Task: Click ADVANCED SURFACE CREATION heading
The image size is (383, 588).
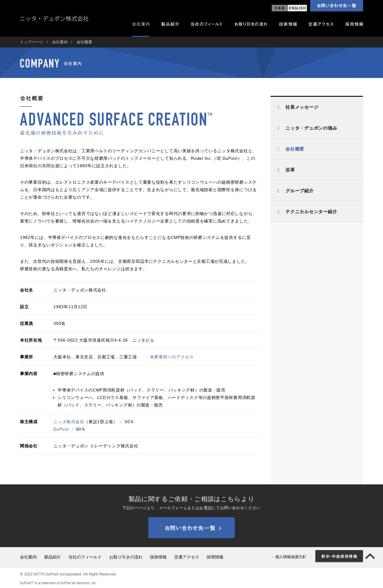Action: [116, 119]
